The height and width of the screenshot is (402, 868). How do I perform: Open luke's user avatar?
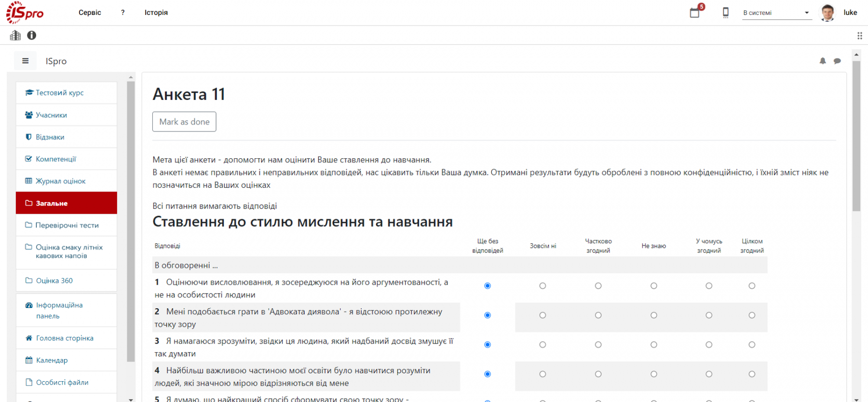coord(827,13)
